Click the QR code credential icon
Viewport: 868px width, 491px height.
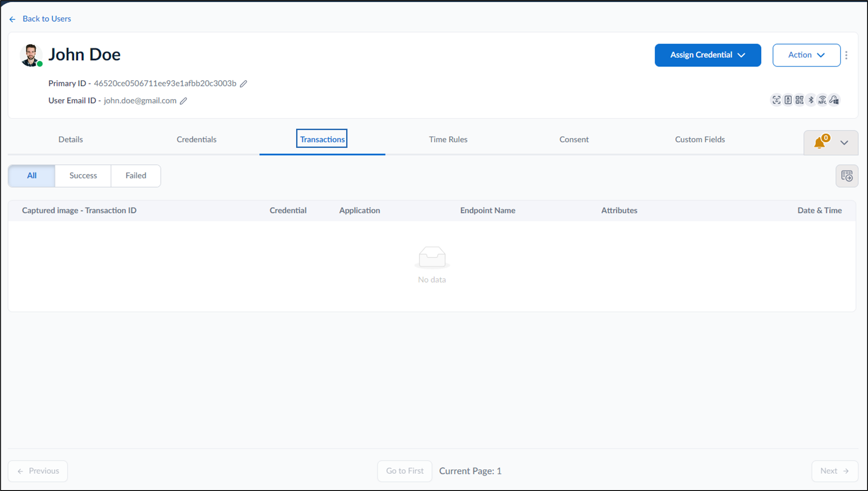799,100
